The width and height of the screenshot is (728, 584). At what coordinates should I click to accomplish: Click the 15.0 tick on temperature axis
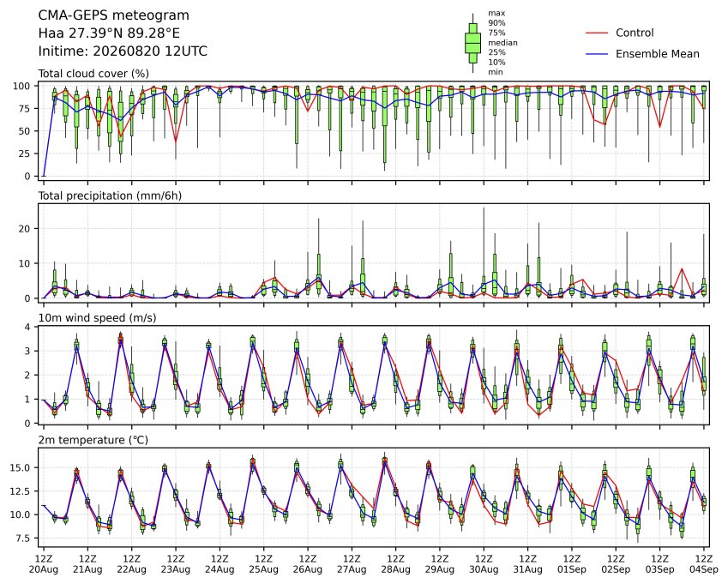[20, 467]
